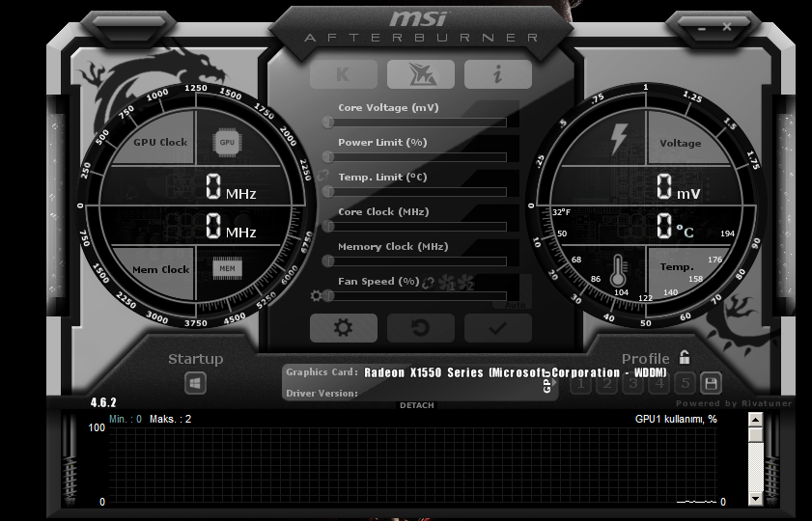
Task: Click the thermometer temperature icon
Action: tap(618, 270)
